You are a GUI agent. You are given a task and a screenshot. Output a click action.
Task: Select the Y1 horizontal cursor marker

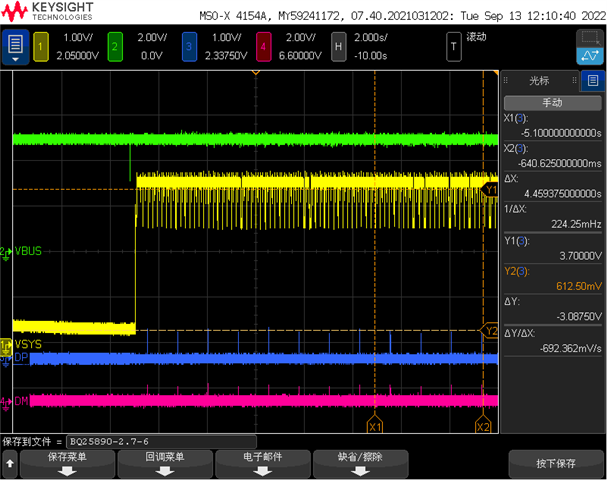490,190
